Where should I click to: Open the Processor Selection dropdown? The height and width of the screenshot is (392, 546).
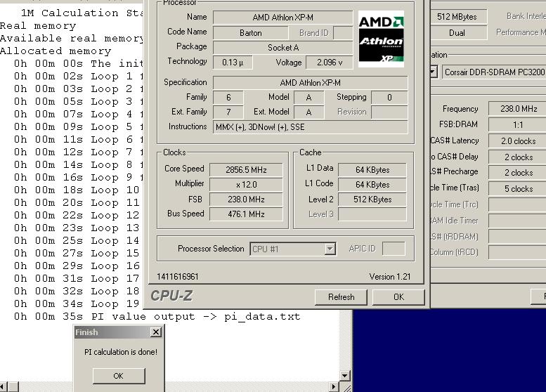(x=330, y=249)
